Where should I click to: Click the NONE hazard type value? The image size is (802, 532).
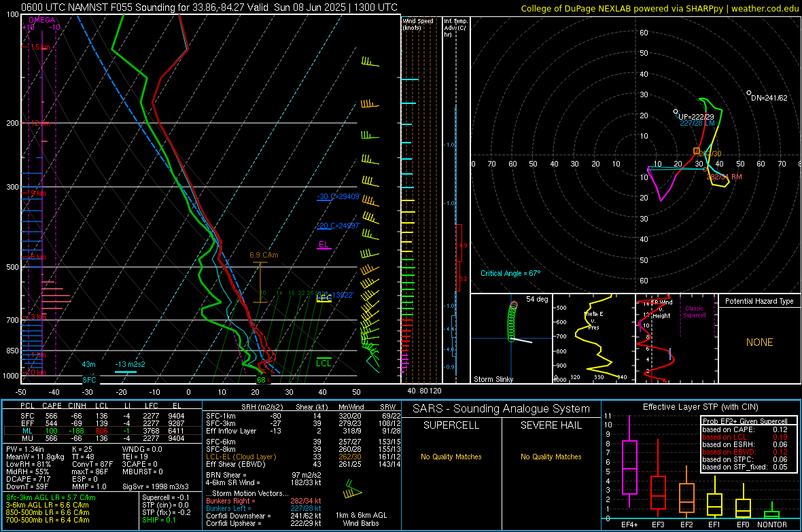pyautogui.click(x=760, y=342)
